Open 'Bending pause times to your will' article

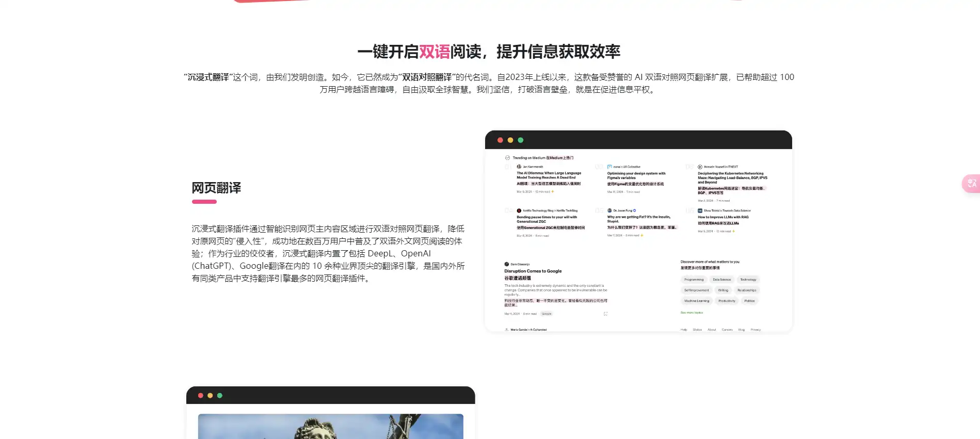point(547,219)
